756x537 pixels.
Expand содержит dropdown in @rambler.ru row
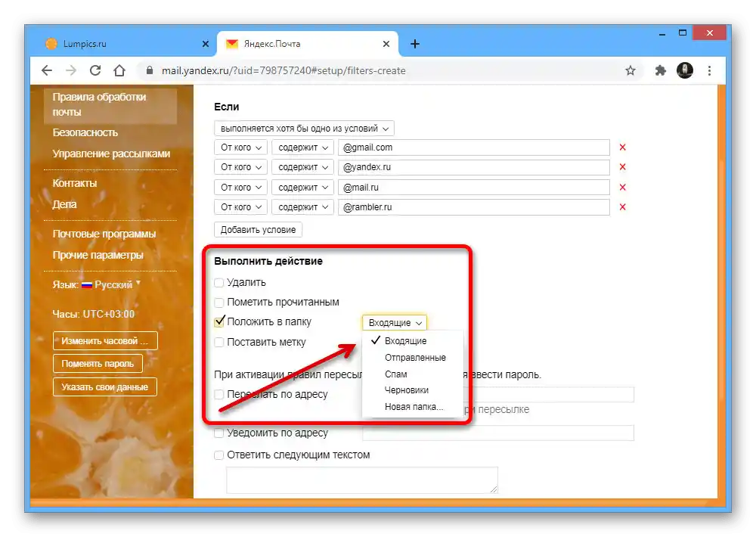point(303,207)
